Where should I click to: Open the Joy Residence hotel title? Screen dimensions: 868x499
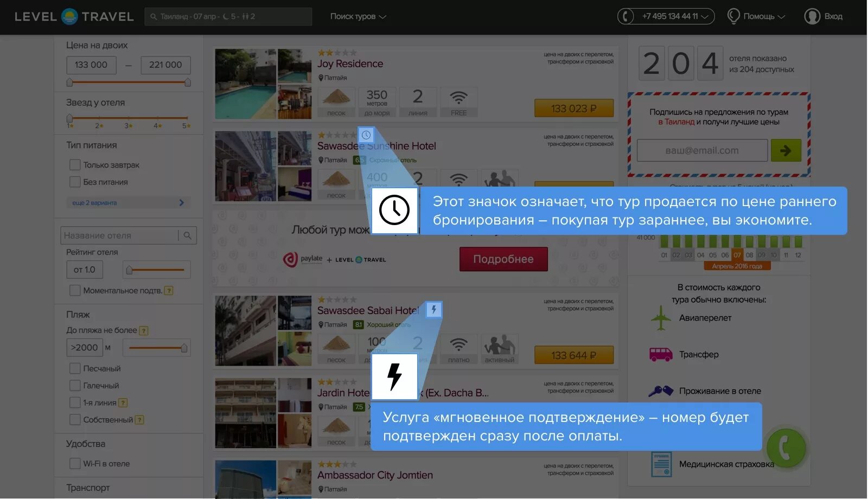point(350,64)
